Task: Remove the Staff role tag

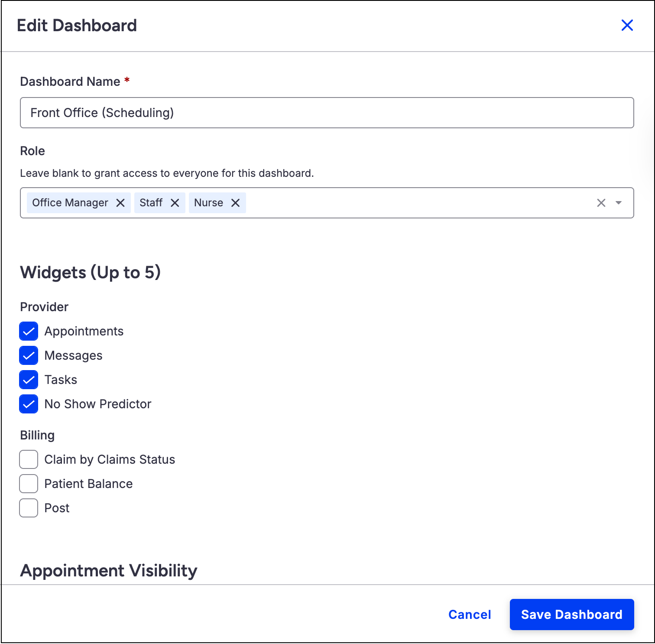Action: point(175,203)
